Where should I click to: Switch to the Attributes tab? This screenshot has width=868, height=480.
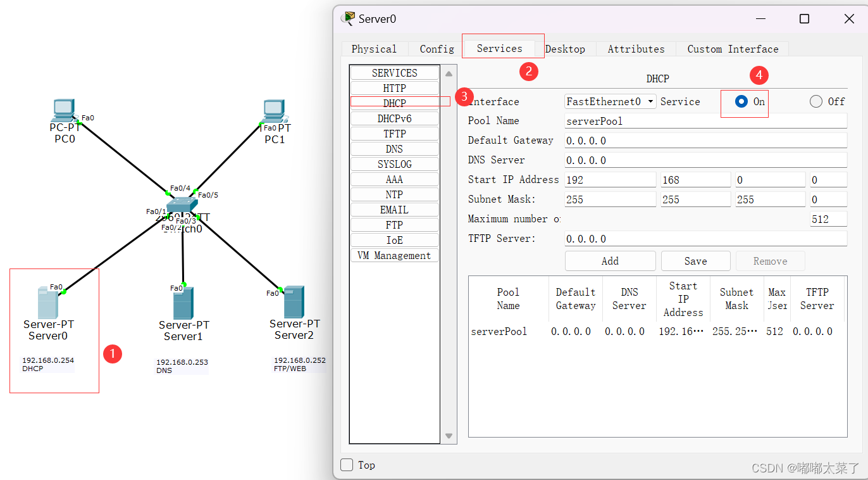(x=636, y=49)
